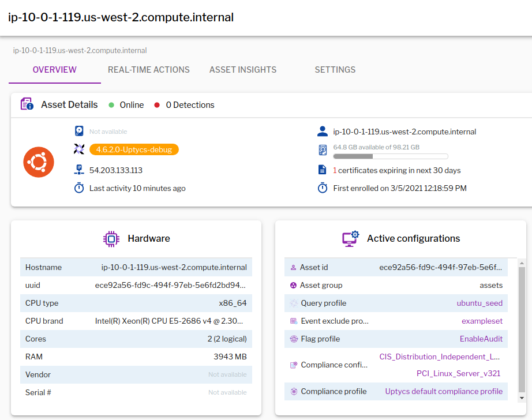Open the ubuntu_seed query profile link
This screenshot has width=532, height=420.
(x=481, y=302)
